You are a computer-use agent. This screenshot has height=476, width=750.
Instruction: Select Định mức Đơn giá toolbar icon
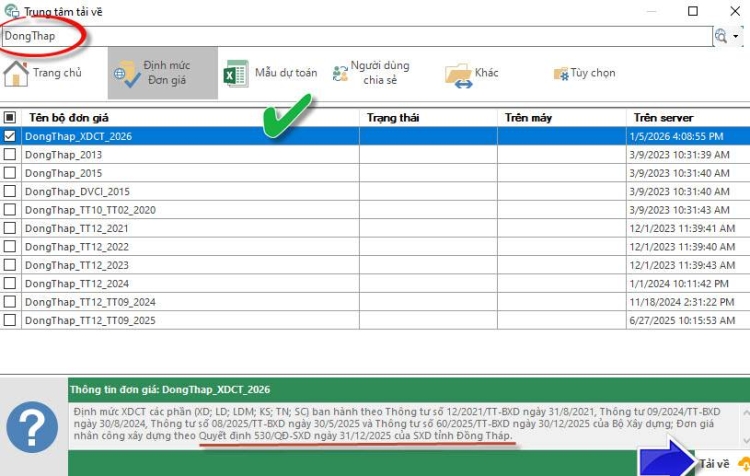128,73
